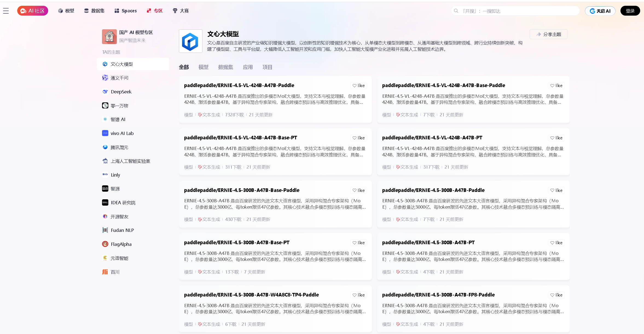644x334 pixels.
Task: Switch to the 项目 tab
Action: pos(267,67)
